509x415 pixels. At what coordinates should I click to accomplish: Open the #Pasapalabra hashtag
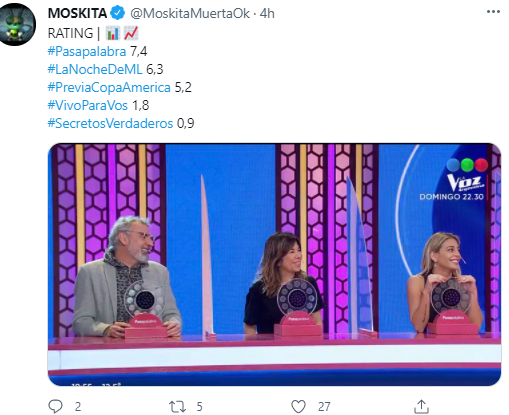87,51
